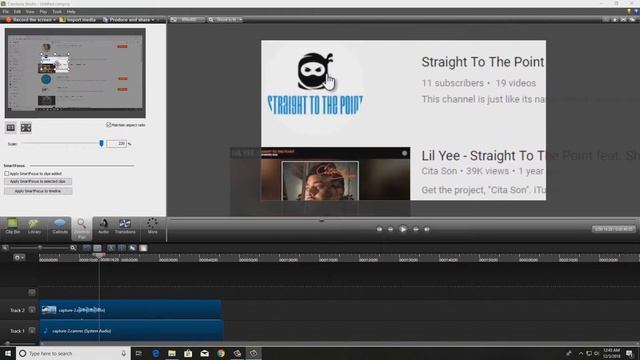Click the timeline zoom slider handle

[x=40, y=247]
